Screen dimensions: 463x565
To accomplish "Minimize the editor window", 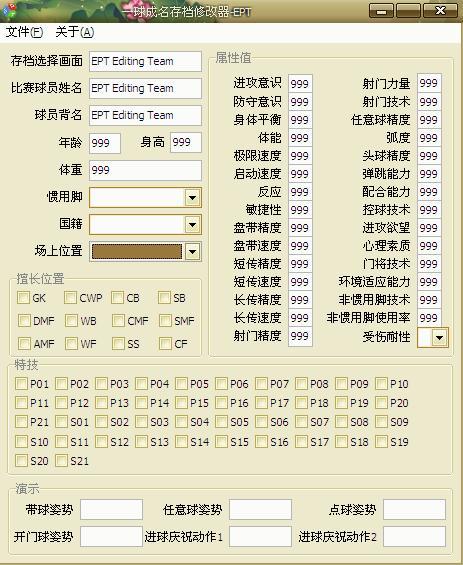I will pyautogui.click(x=381, y=11).
